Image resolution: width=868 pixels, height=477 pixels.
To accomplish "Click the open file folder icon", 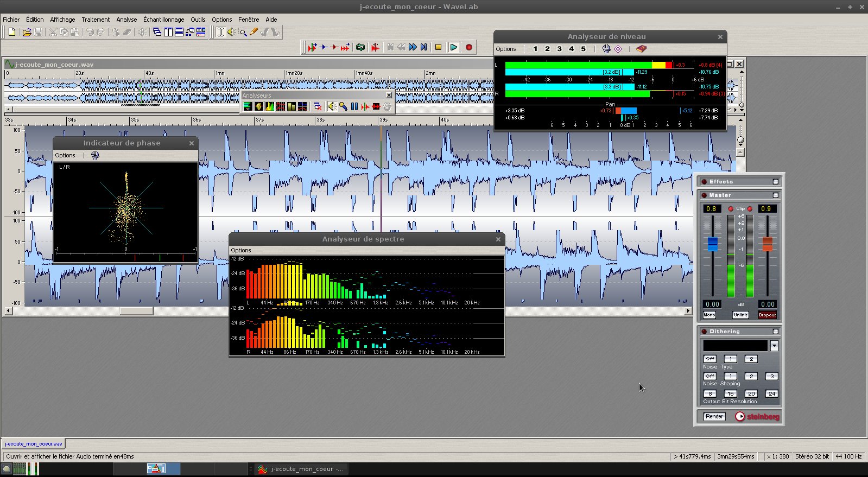I will point(27,32).
